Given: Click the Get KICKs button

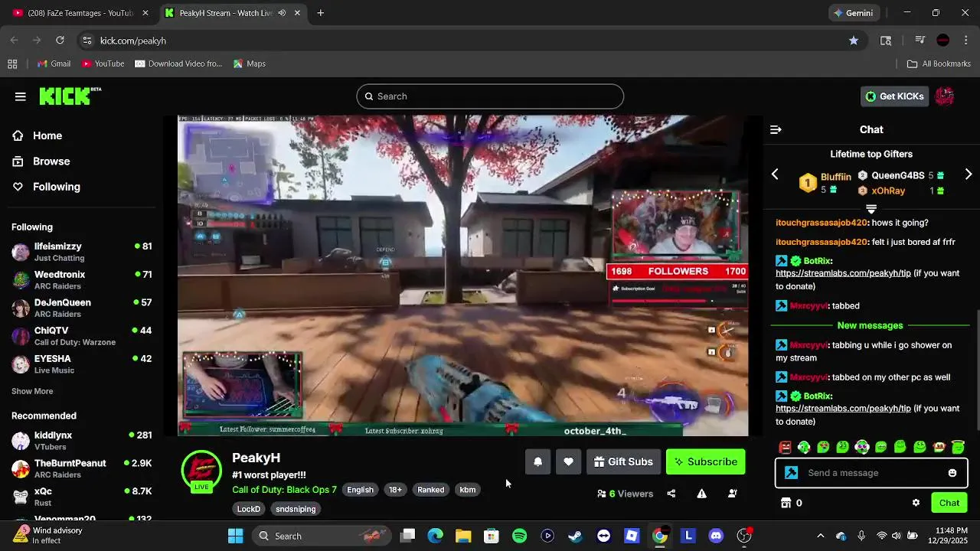Looking at the screenshot, I should click(x=894, y=96).
